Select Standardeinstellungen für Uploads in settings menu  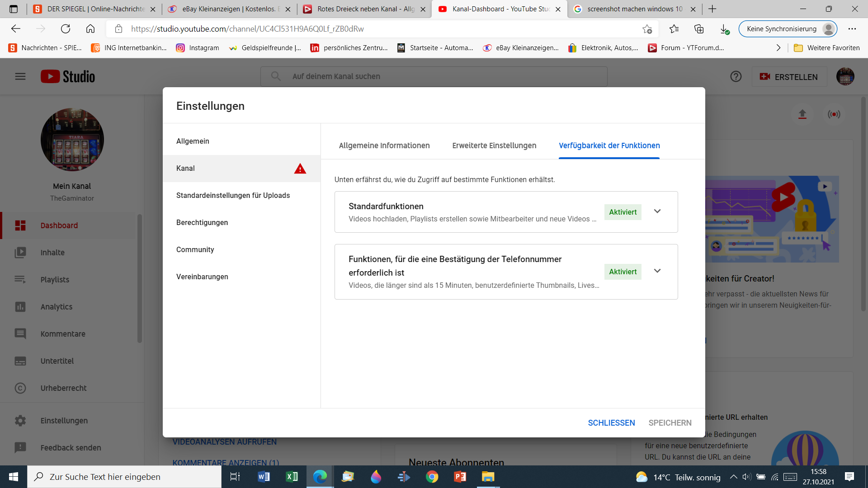click(x=233, y=195)
